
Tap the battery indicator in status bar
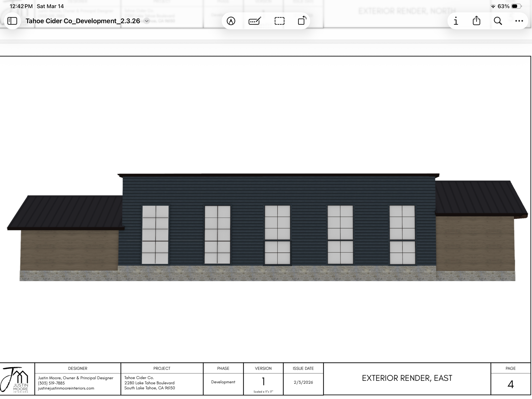pos(516,6)
